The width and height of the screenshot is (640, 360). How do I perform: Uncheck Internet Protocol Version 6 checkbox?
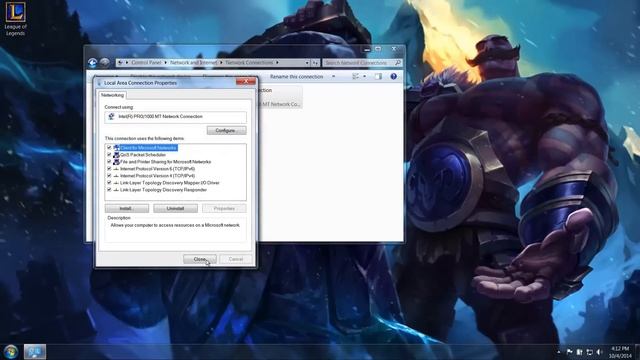(109, 169)
